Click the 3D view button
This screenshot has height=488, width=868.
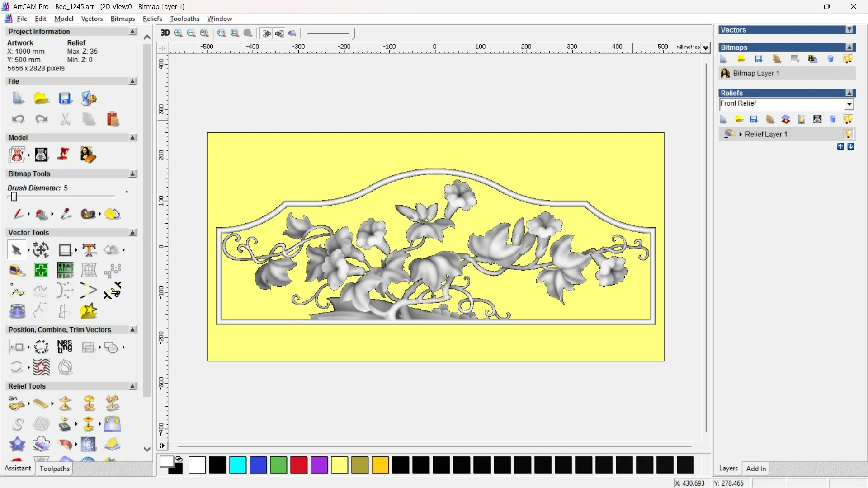165,33
